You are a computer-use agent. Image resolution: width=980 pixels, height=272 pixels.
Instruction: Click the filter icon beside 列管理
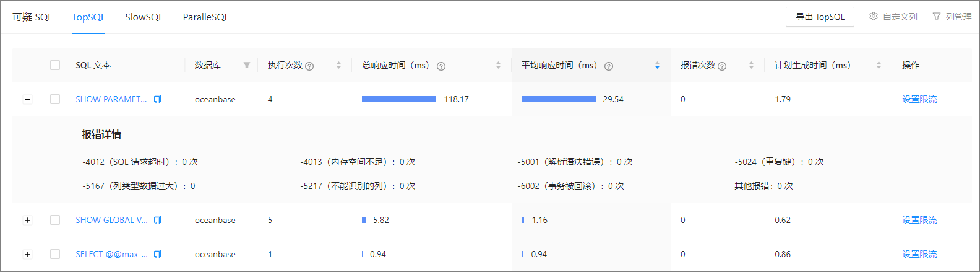tap(937, 17)
